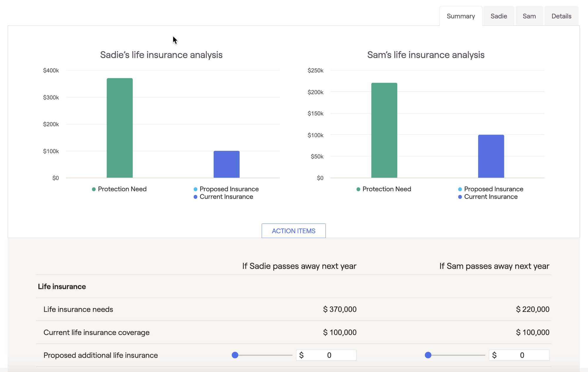The image size is (588, 372).
Task: Toggle Sadie's Current Insurance legend dot
Action: pyautogui.click(x=196, y=197)
